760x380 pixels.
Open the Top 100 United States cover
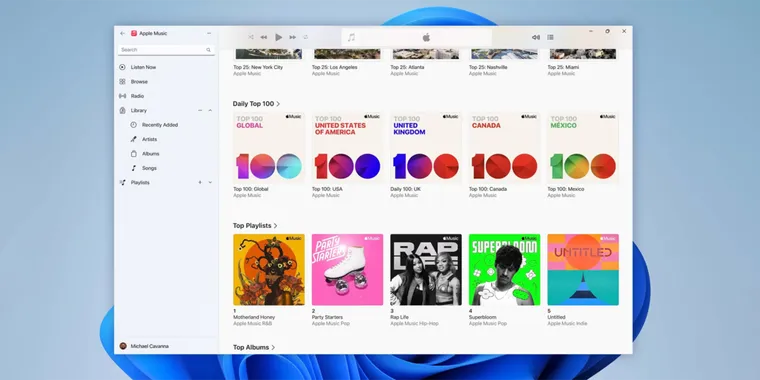click(348, 148)
